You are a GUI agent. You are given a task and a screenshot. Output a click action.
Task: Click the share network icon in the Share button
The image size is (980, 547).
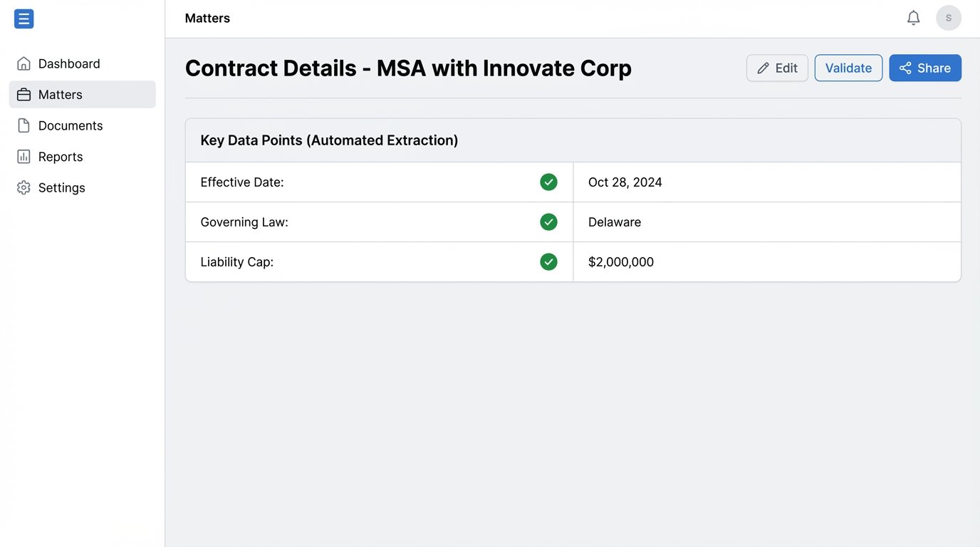point(905,68)
